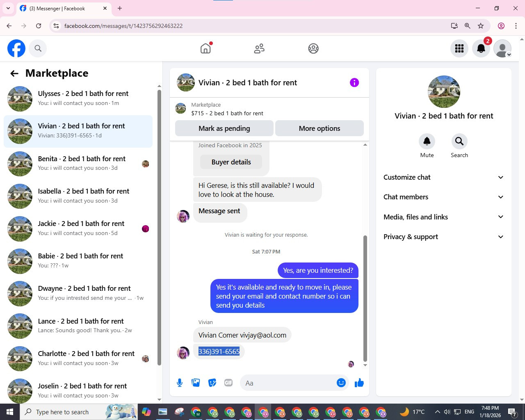Open the Babie conversation
The image size is (525, 420).
click(78, 261)
